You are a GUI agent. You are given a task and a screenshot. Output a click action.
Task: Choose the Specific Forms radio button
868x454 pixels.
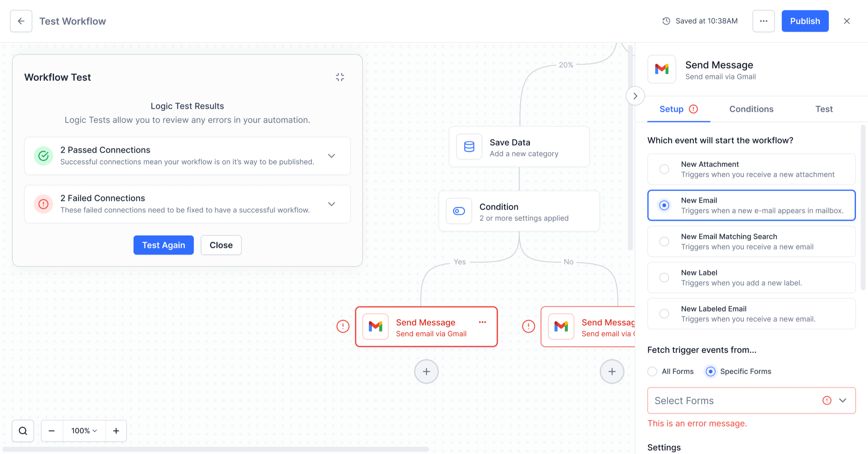[x=710, y=371]
